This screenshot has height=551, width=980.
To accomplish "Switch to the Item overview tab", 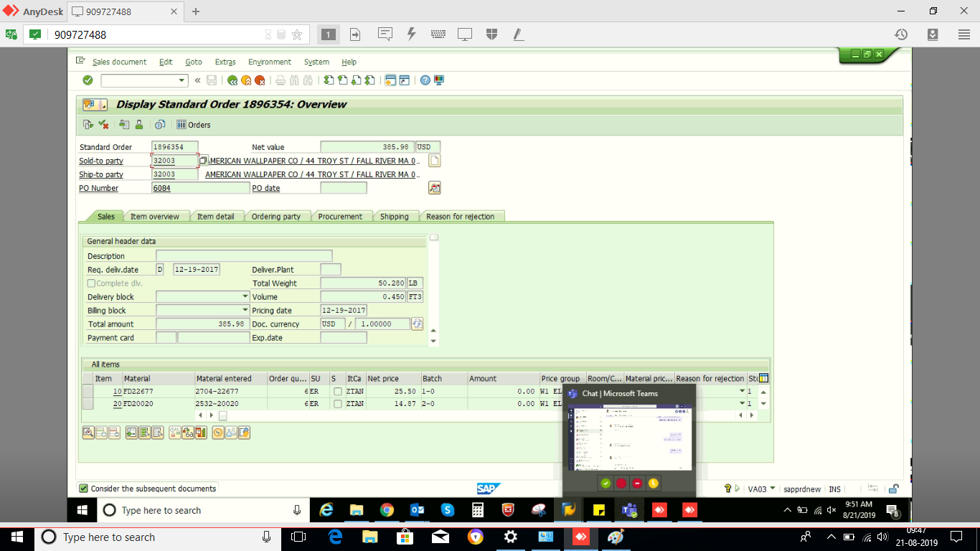I will [x=154, y=217].
